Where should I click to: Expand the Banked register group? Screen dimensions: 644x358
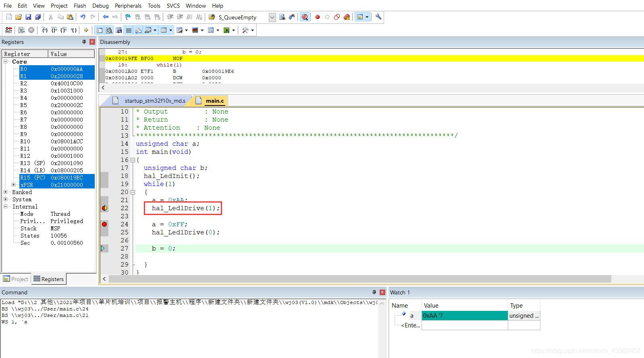(x=6, y=192)
